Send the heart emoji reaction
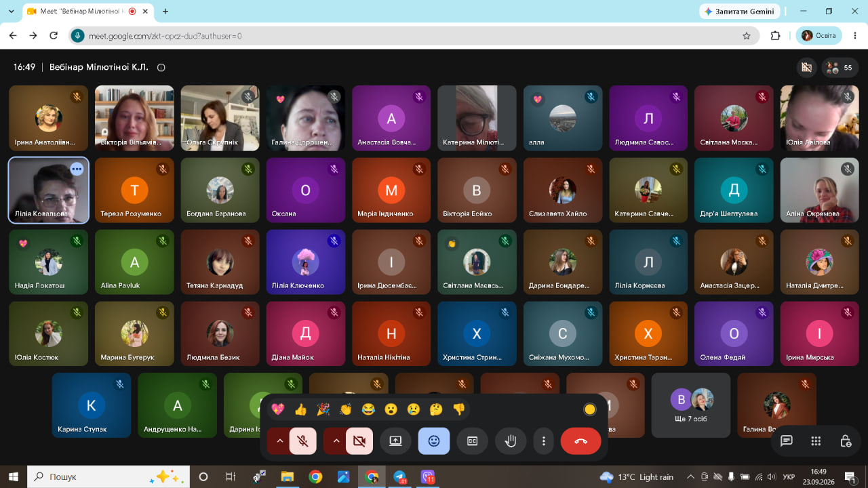Image resolution: width=868 pixels, height=488 pixels. tap(277, 409)
